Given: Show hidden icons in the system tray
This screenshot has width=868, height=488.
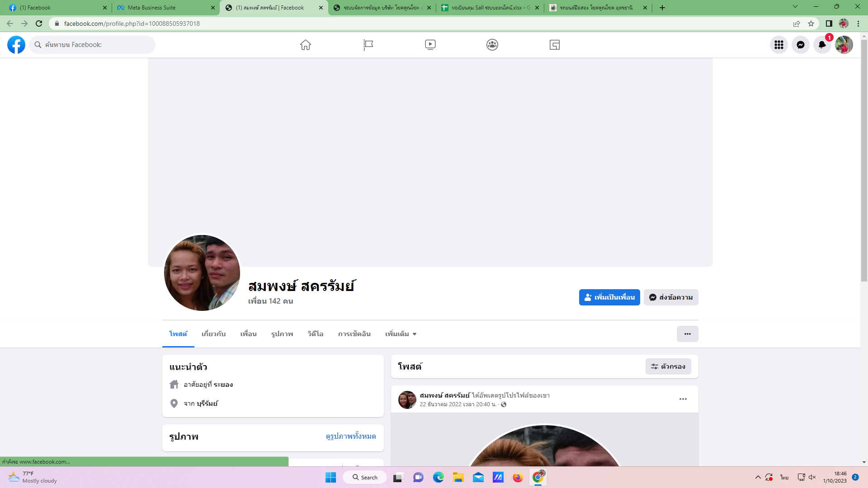Looking at the screenshot, I should 758,477.
